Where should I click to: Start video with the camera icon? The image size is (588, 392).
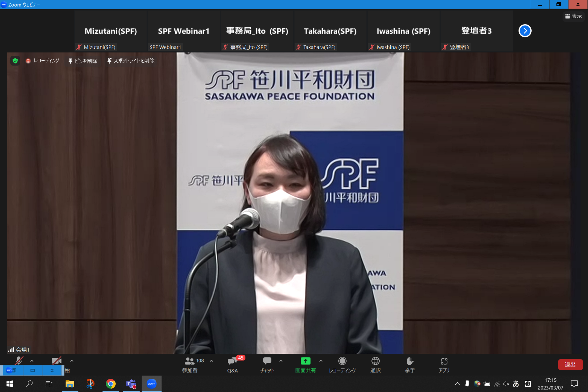click(56, 361)
